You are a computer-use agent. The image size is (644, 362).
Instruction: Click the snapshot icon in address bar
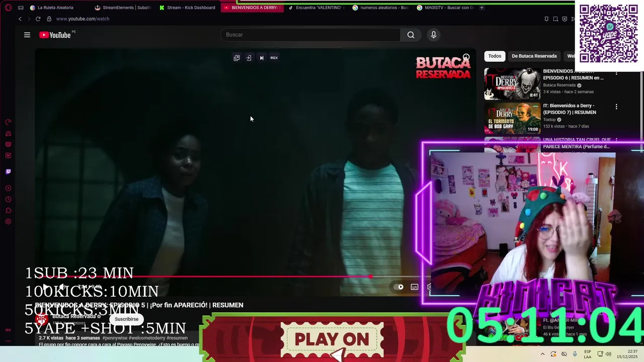click(x=555, y=19)
